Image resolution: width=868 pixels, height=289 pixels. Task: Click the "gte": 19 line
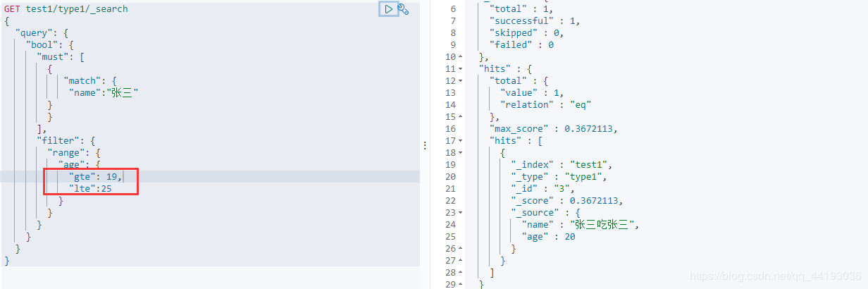click(x=95, y=176)
